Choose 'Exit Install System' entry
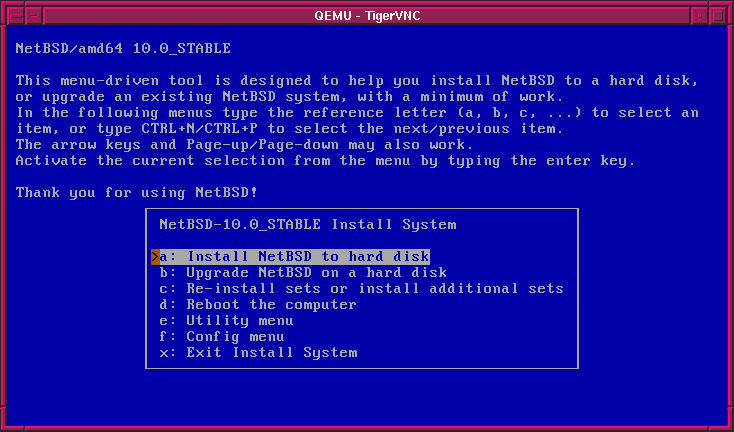 (x=257, y=352)
